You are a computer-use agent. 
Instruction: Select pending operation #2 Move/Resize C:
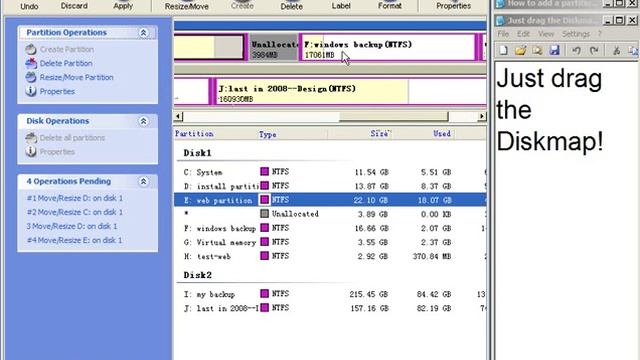[74, 212]
